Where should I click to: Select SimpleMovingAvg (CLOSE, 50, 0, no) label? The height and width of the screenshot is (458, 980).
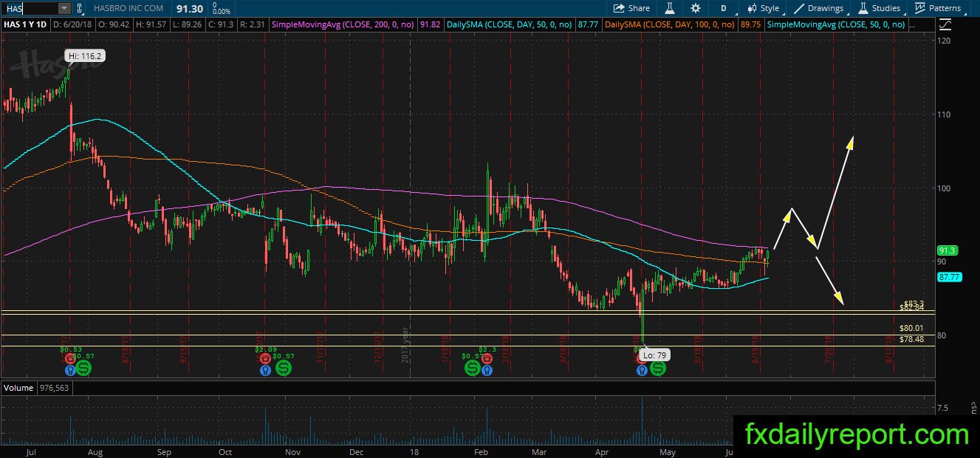[x=835, y=24]
